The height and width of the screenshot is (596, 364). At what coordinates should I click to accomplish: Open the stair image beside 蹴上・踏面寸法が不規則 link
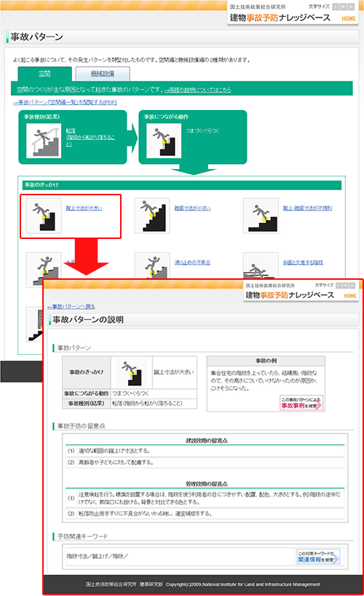coord(261,216)
